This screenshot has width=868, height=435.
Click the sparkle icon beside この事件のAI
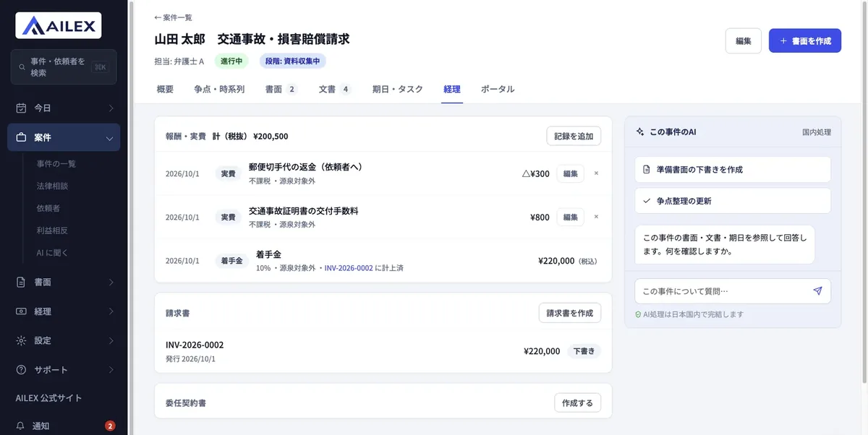tap(640, 132)
